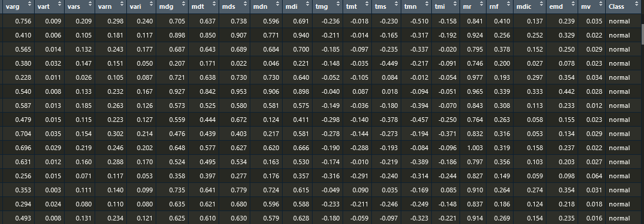Sort by the vars column arrows
Screen dimensions: 644x224
[90, 4]
